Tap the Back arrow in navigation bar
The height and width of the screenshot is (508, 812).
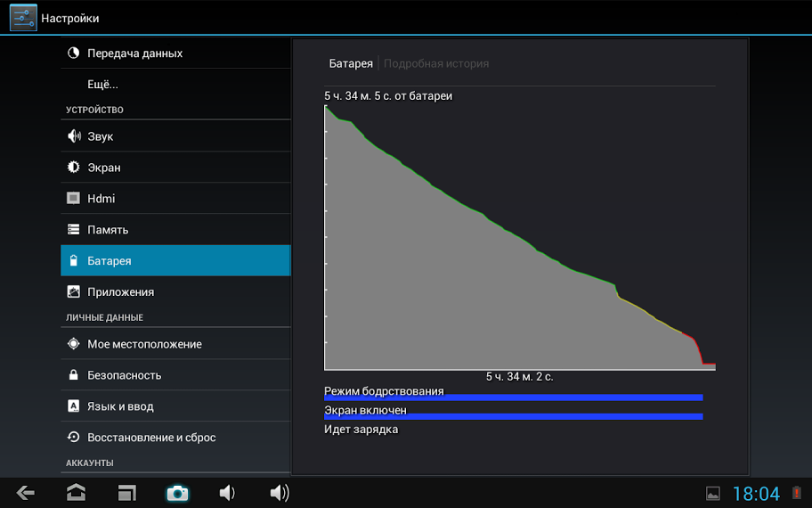25,493
